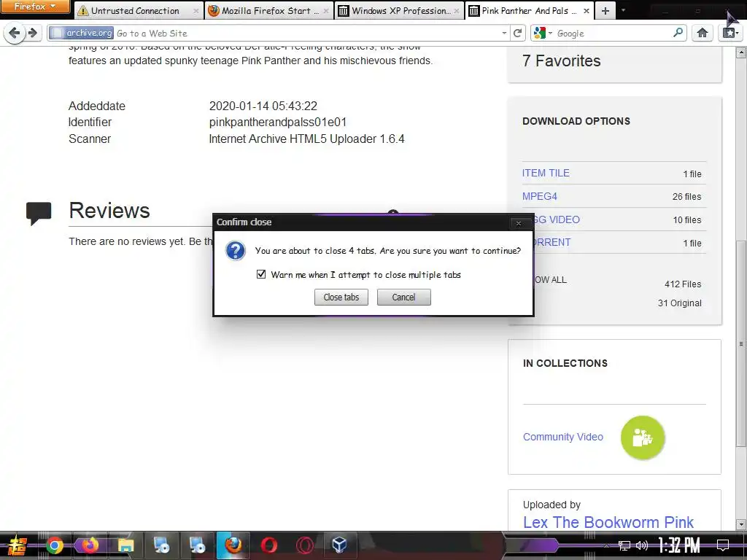Image resolution: width=747 pixels, height=560 pixels.
Task: Confirm with the Close tabs button
Action: [341, 297]
